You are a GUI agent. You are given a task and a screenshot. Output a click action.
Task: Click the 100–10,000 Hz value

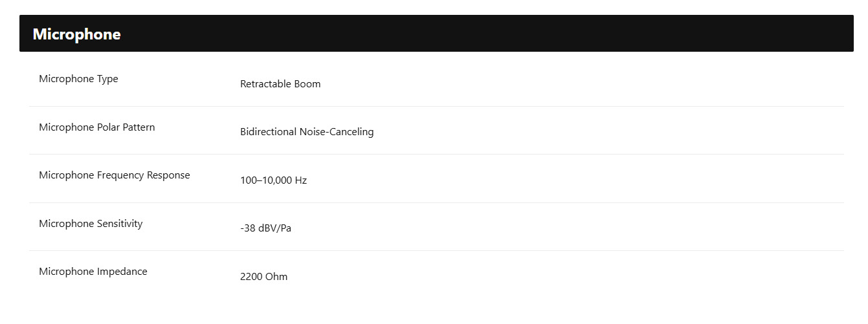273,180
